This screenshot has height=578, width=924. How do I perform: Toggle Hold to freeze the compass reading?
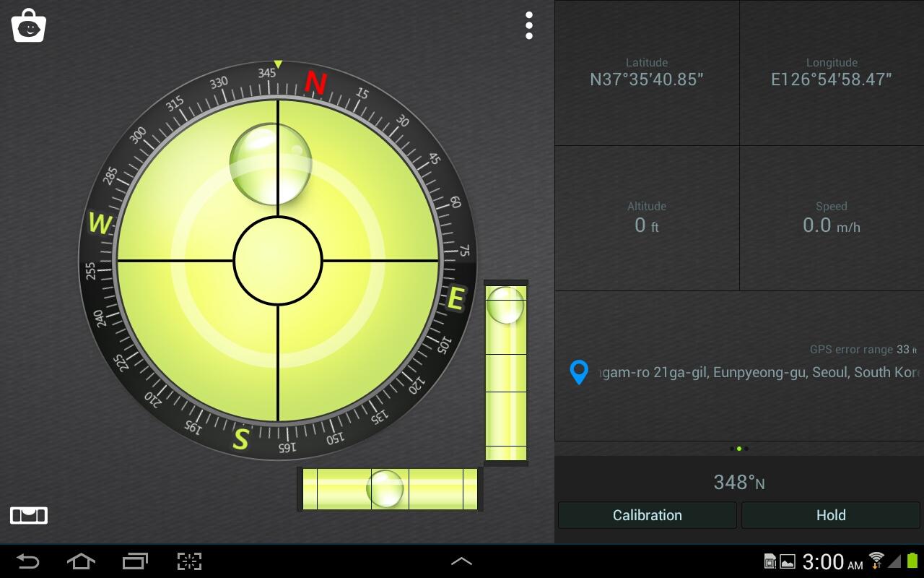pos(831,515)
